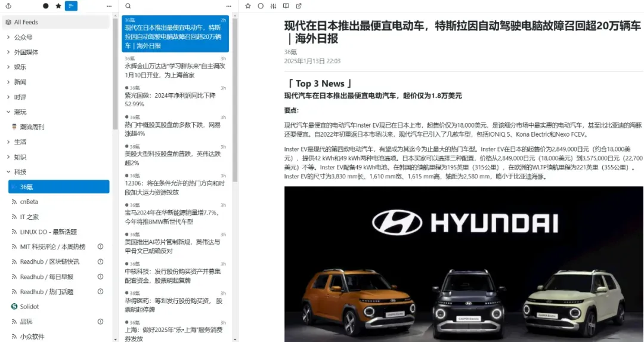Expand the 知识 folder

tap(8, 156)
